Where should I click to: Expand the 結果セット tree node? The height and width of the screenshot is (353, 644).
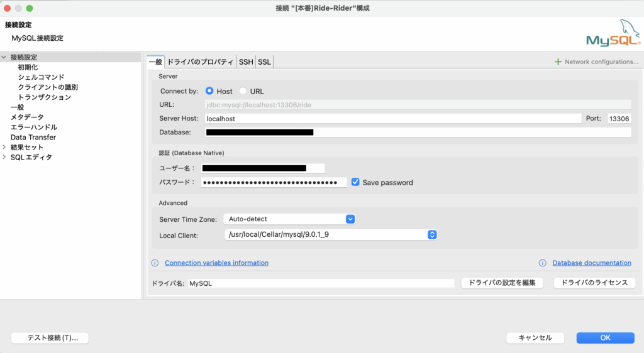4,147
